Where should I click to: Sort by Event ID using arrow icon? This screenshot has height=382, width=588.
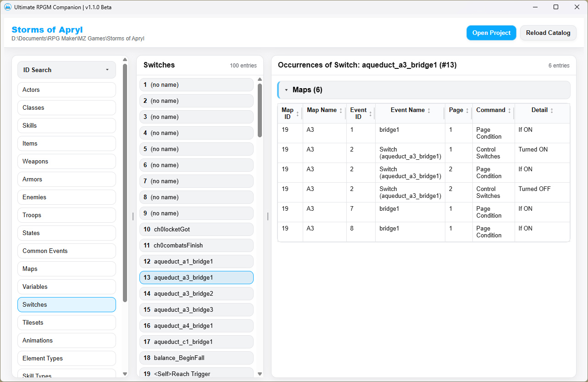click(x=370, y=114)
